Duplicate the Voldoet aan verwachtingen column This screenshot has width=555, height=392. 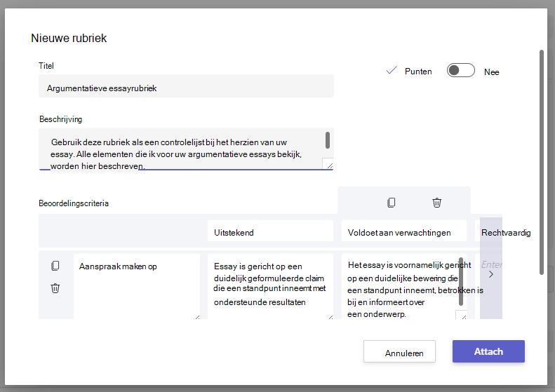tap(391, 203)
